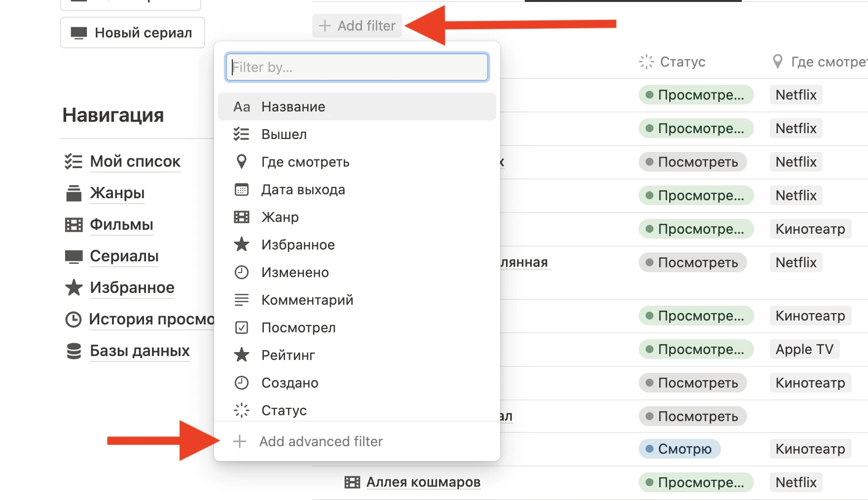Choose Рейтинг filter property
868x501 pixels.
click(x=357, y=355)
